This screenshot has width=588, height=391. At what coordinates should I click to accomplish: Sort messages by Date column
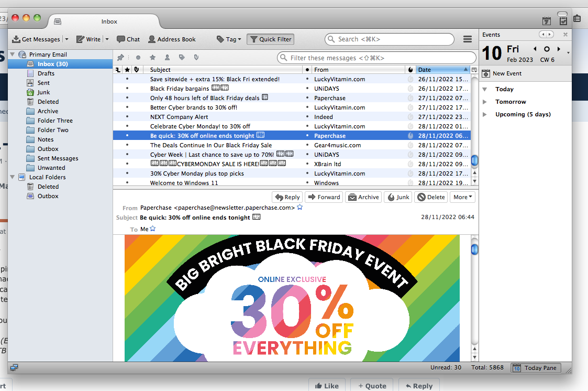tap(442, 70)
